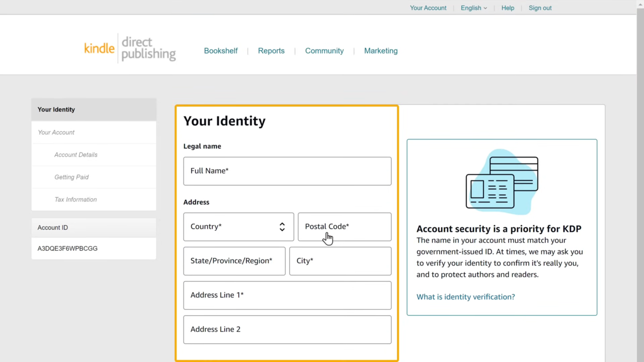The height and width of the screenshot is (362, 644).
Task: Click the Your Account top link
Action: [428, 8]
